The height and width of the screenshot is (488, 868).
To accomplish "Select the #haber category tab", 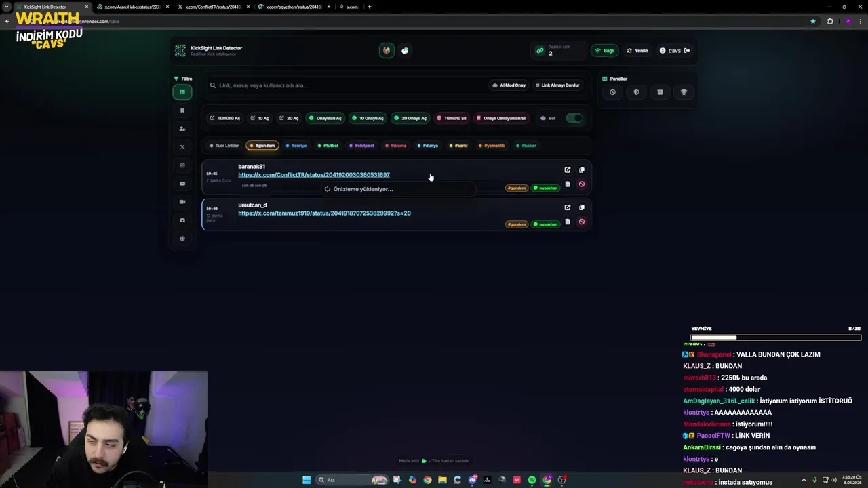I will tap(526, 146).
